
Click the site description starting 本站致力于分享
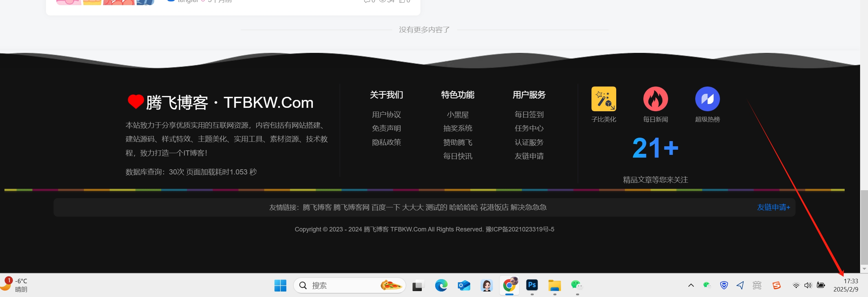227,139
